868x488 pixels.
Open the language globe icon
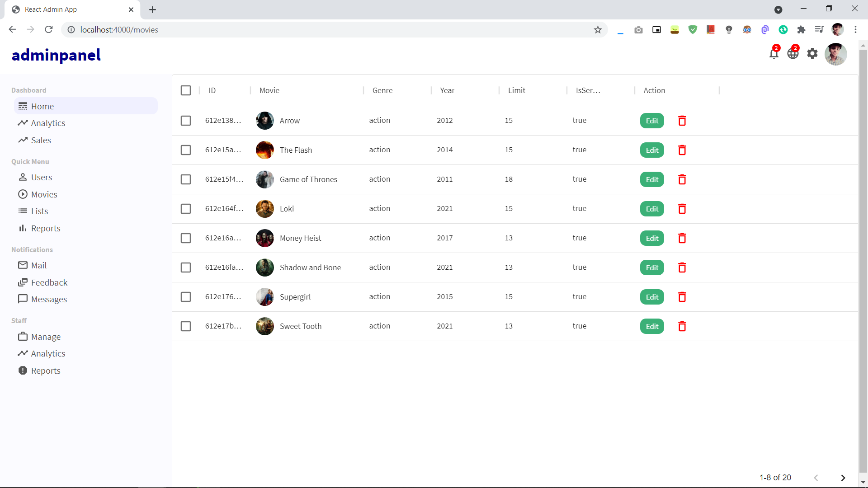tap(793, 54)
